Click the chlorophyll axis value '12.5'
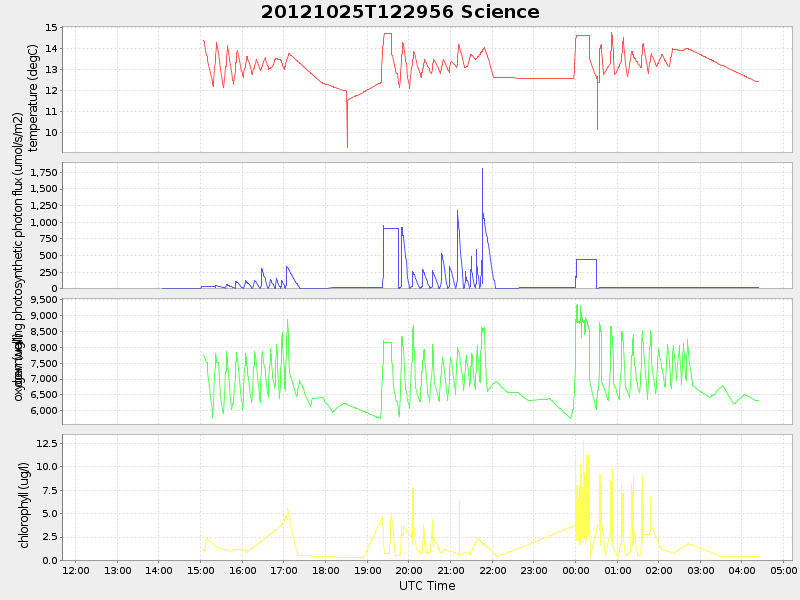 (47, 443)
